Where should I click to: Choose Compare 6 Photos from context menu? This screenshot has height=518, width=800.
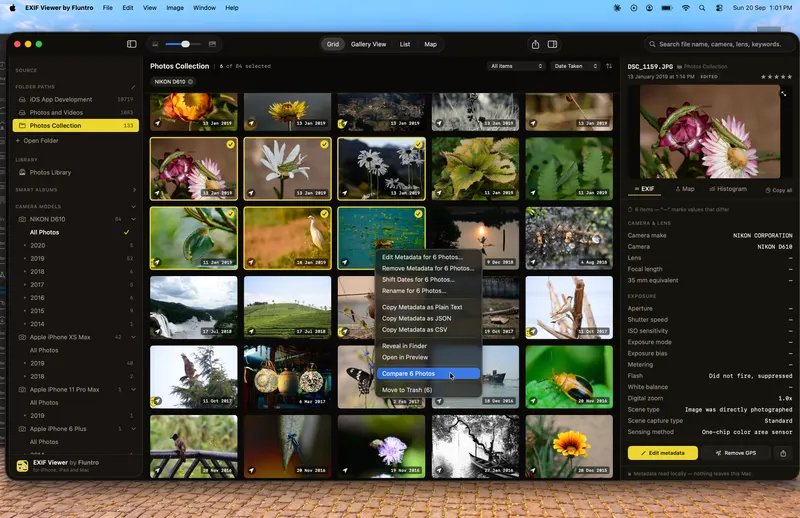[428, 374]
